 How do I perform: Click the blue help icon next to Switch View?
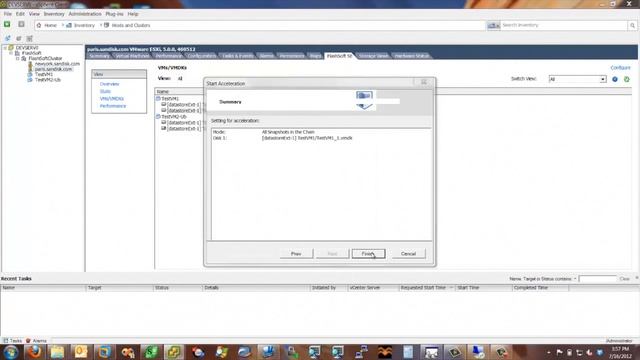(x=615, y=79)
